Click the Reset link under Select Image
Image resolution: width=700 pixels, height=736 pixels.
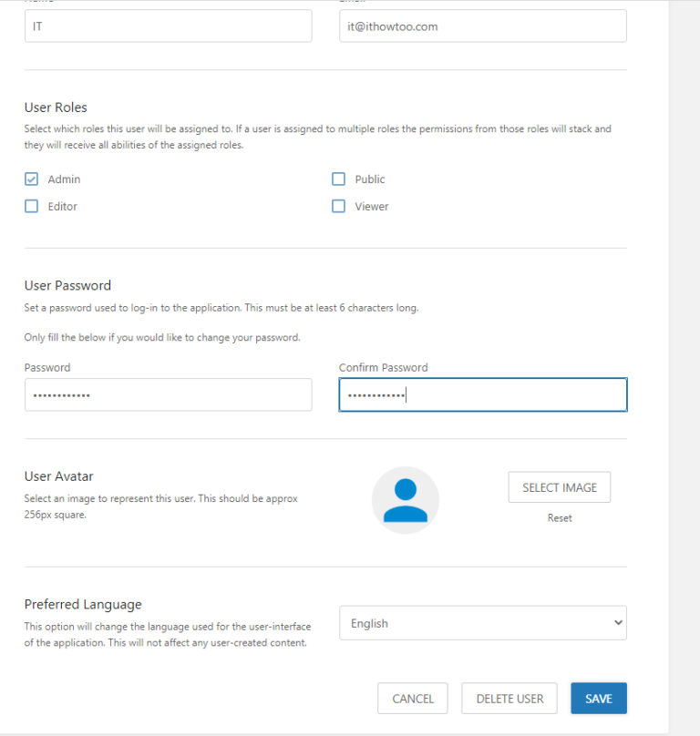click(x=560, y=517)
